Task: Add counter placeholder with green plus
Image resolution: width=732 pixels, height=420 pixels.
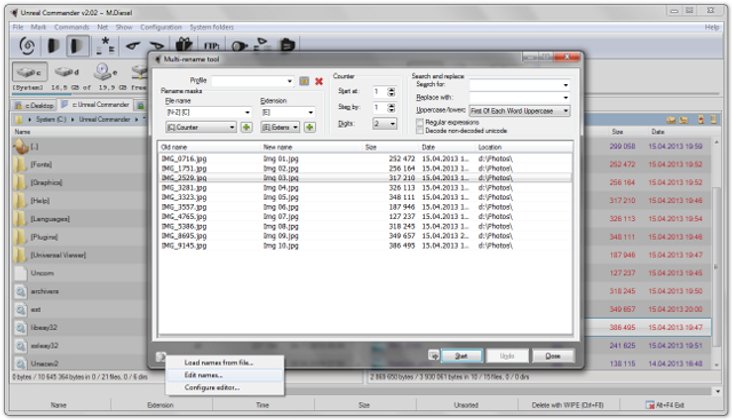Action: 246,127
